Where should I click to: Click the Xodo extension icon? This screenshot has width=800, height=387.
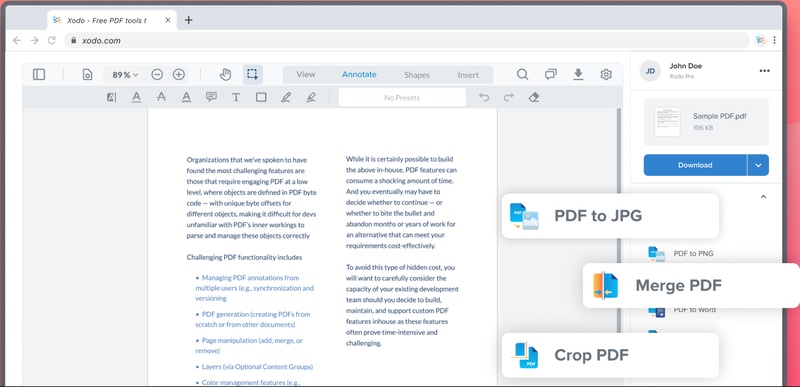click(761, 40)
